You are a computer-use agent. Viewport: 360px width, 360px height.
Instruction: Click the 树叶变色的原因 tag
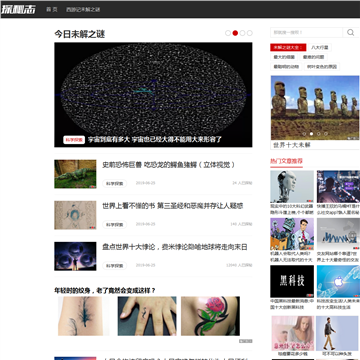(322, 67)
